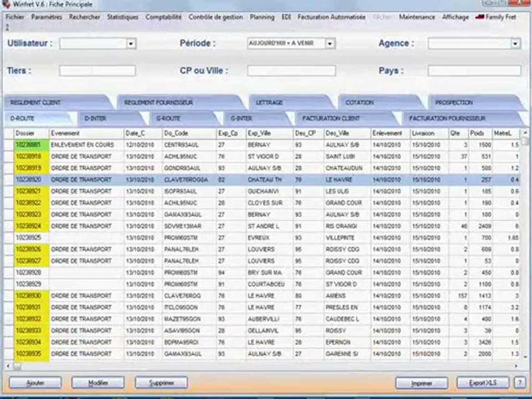Click the Des_Ville column header

347,134
